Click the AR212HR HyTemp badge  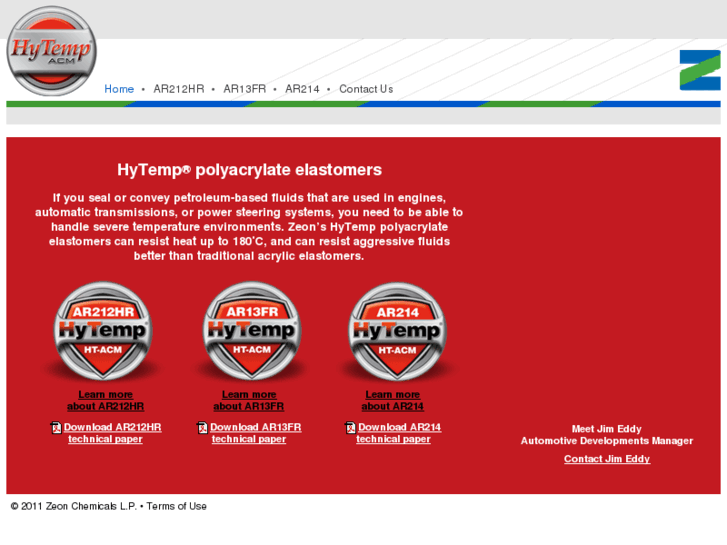click(x=103, y=331)
